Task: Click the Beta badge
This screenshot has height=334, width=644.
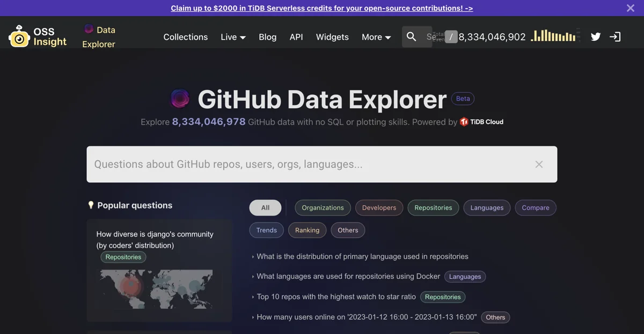Action: point(463,99)
